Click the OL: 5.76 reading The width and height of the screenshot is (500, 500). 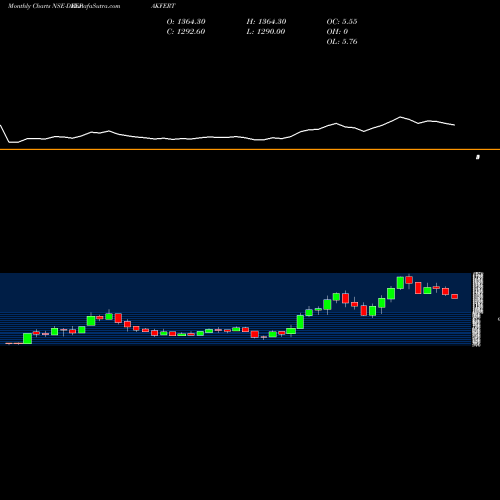(x=342, y=42)
